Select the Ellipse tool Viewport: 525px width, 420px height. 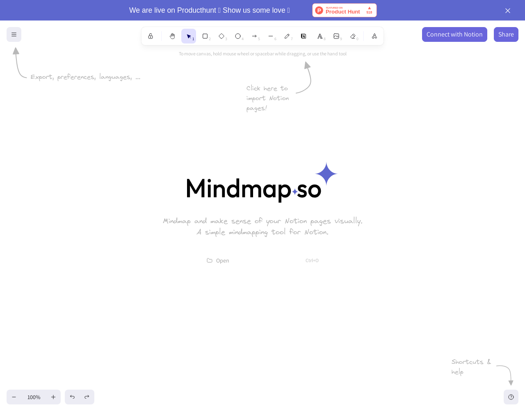[238, 36]
